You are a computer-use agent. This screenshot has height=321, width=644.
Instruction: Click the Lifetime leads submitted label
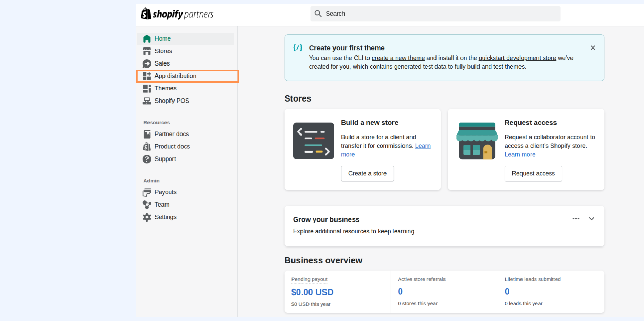pos(533,279)
